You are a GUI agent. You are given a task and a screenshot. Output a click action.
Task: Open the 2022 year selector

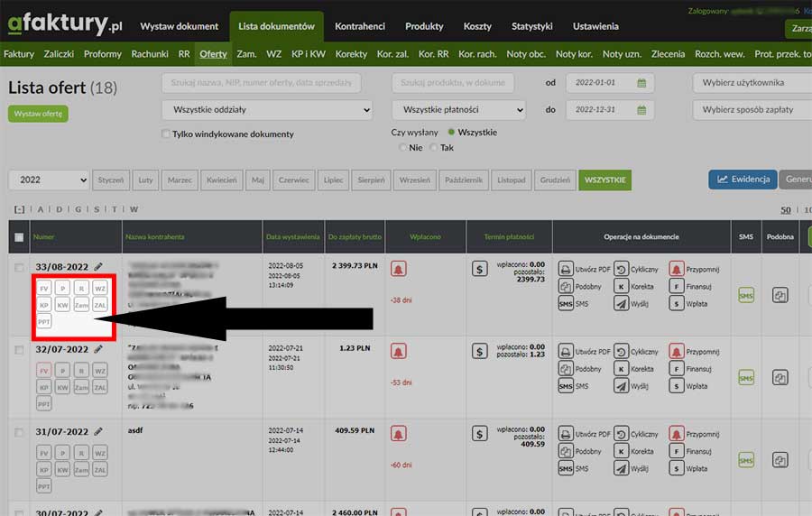(x=49, y=180)
